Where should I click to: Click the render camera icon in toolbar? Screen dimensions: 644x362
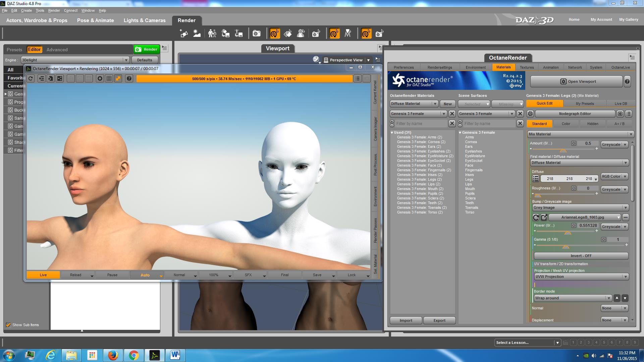257,34
